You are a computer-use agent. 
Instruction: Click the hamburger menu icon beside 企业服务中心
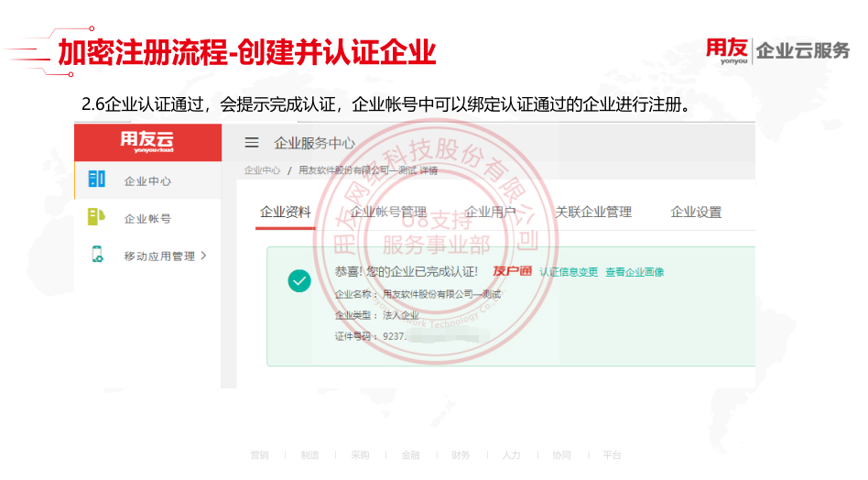[252, 143]
